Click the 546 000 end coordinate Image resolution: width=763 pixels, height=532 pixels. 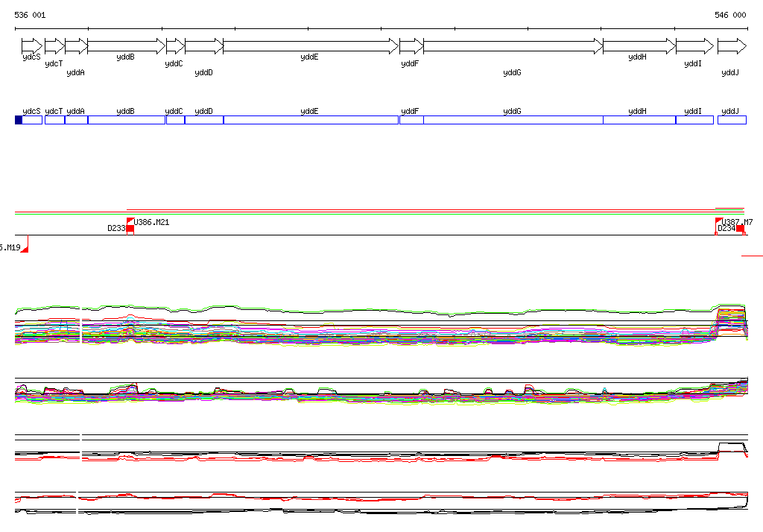pos(730,15)
